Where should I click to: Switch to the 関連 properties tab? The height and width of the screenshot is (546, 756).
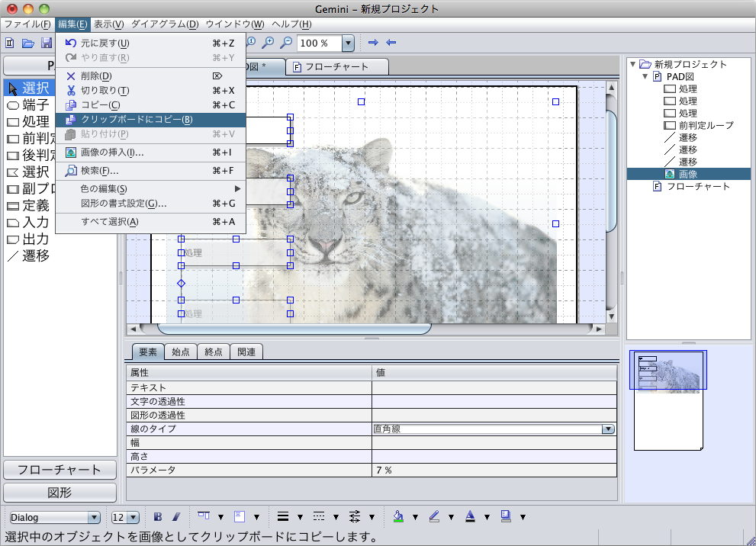pos(246,352)
